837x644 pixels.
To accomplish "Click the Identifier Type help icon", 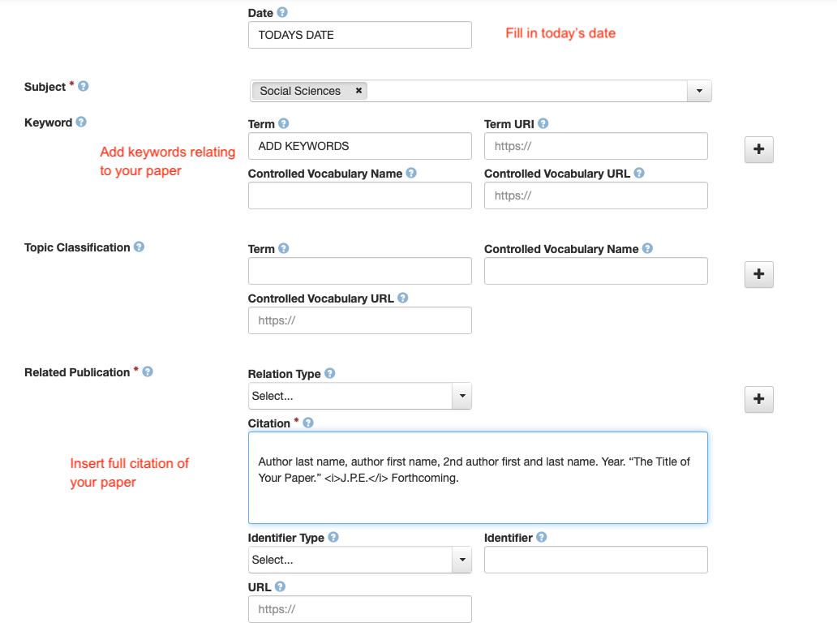I will (x=333, y=538).
